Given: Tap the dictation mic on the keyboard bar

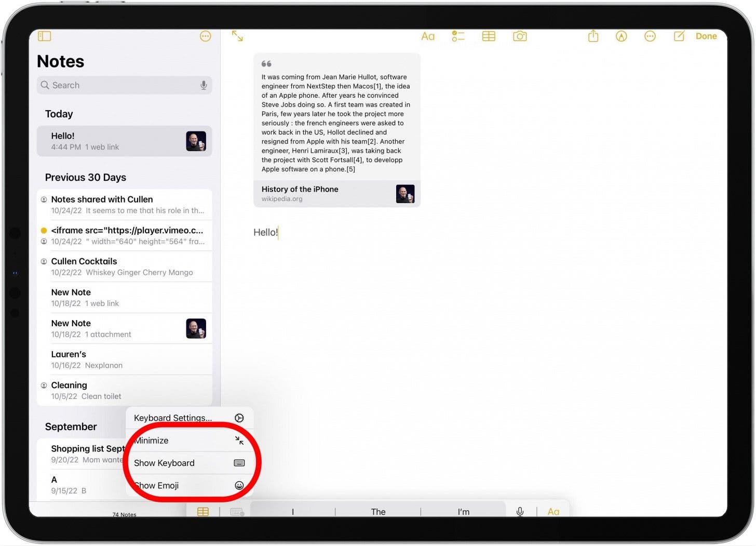Looking at the screenshot, I should coord(520,512).
